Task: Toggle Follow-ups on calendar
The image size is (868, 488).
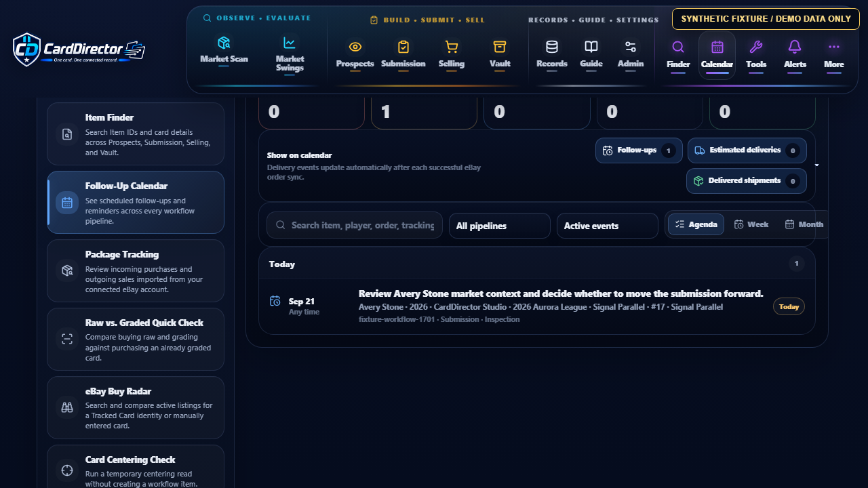Action: (639, 150)
